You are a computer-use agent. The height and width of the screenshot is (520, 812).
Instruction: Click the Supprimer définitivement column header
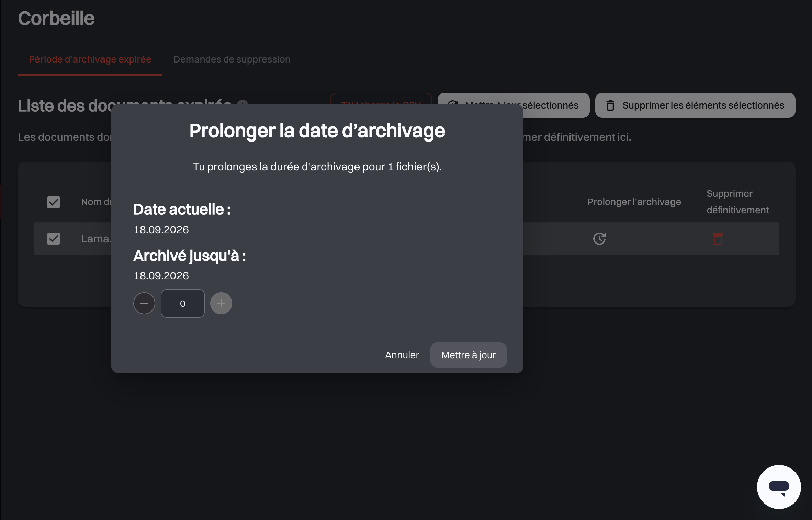point(738,202)
